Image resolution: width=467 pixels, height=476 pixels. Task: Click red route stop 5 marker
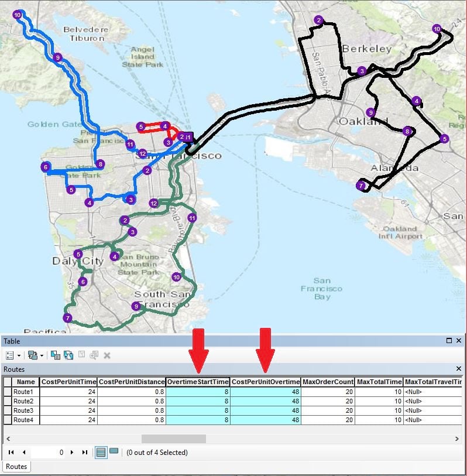(x=141, y=126)
